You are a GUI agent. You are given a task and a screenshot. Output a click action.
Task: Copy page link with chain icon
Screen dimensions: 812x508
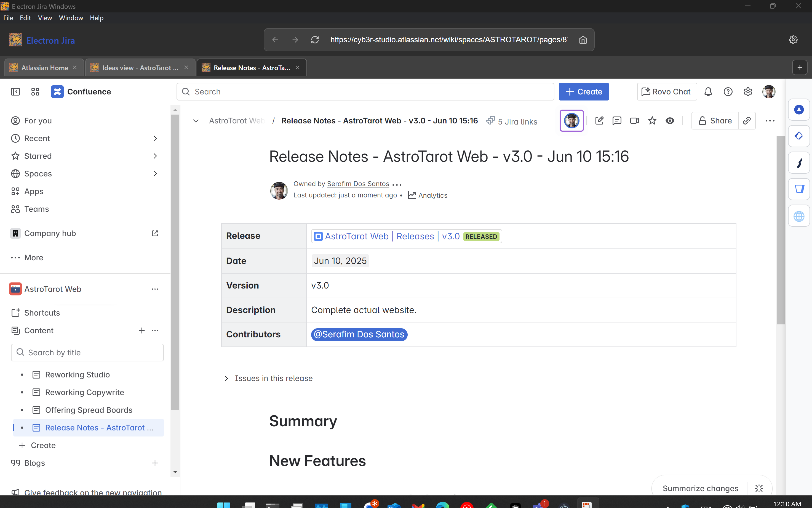[x=747, y=121]
